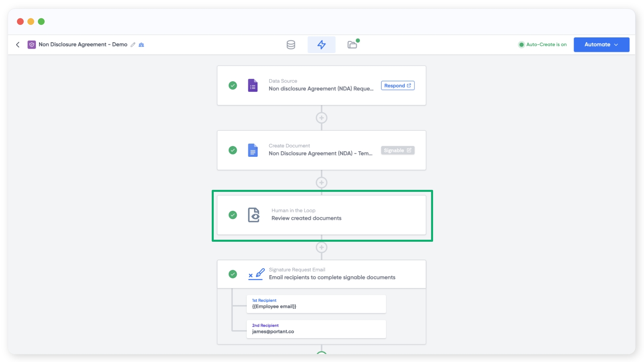Open the share people icon beside title

[x=141, y=45]
